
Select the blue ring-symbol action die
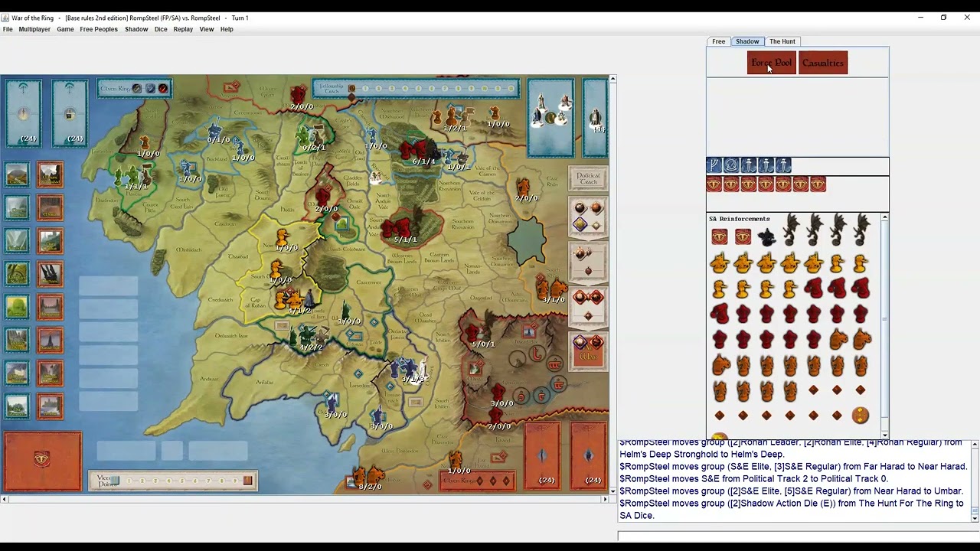pyautogui.click(x=731, y=165)
